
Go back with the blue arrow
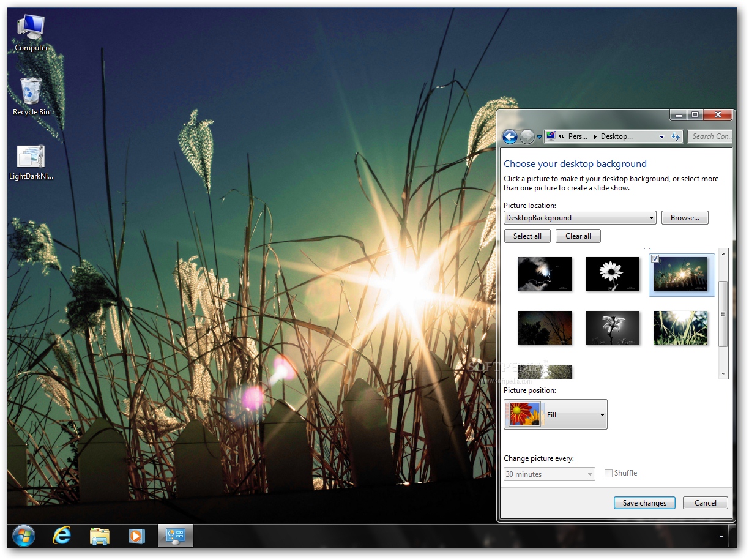pos(510,136)
